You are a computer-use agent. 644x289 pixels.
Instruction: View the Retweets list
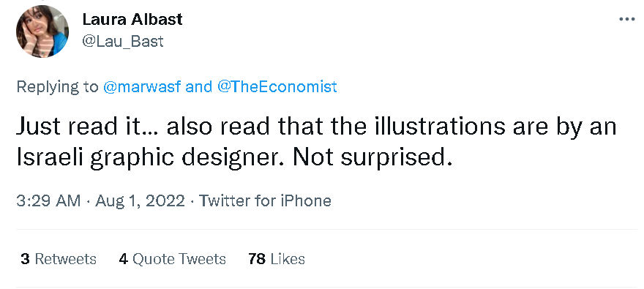(59, 259)
